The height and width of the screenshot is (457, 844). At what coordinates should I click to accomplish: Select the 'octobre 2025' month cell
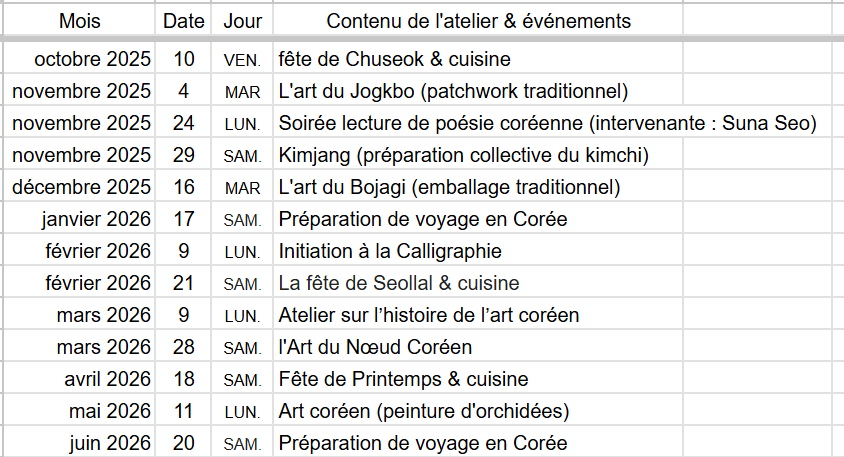pos(91,59)
